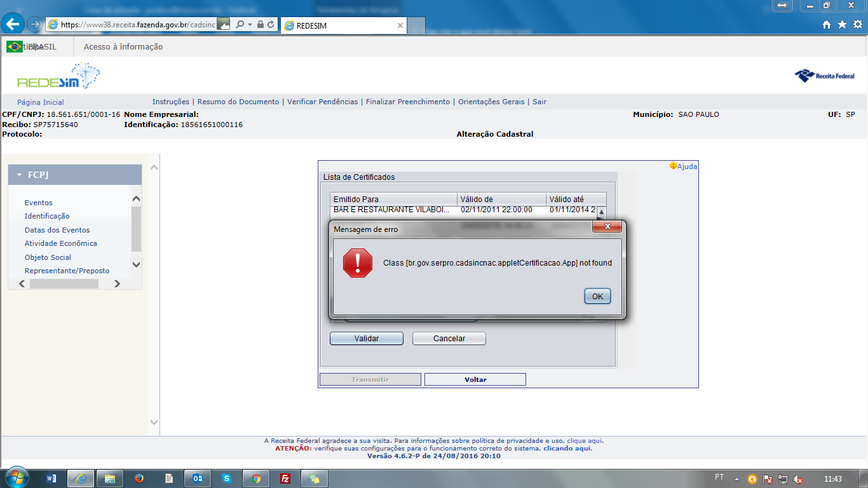
Task: Click the REDESIM logo
Action: point(58,77)
